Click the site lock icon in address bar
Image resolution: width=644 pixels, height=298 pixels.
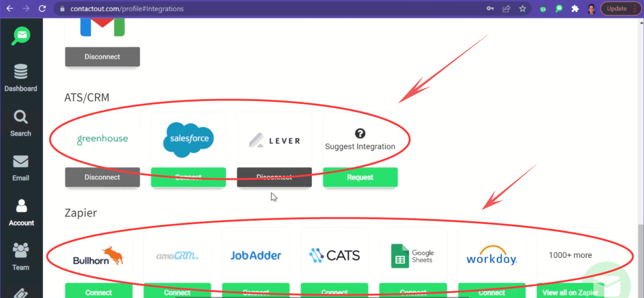(x=61, y=9)
